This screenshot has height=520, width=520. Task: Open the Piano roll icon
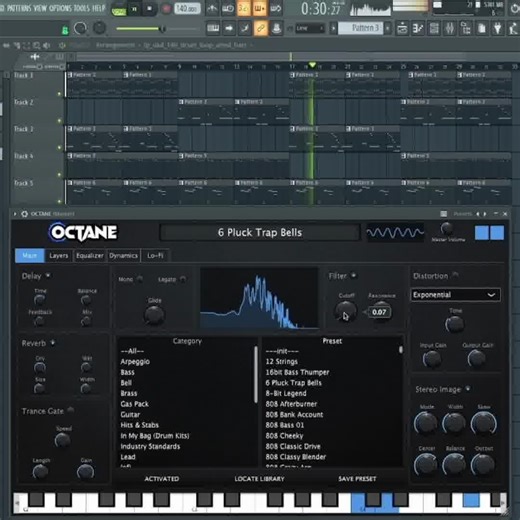point(418,29)
